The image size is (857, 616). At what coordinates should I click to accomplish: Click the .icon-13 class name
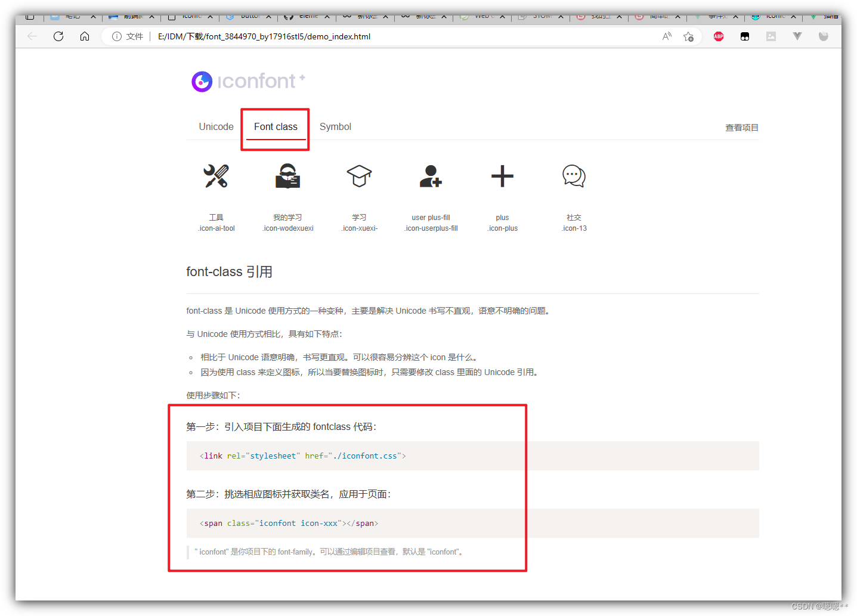(574, 228)
